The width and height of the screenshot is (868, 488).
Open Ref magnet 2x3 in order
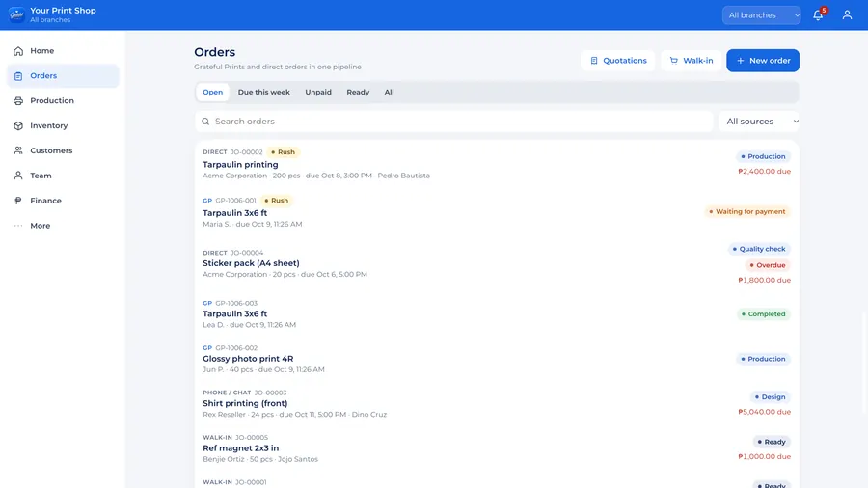pyautogui.click(x=497, y=448)
